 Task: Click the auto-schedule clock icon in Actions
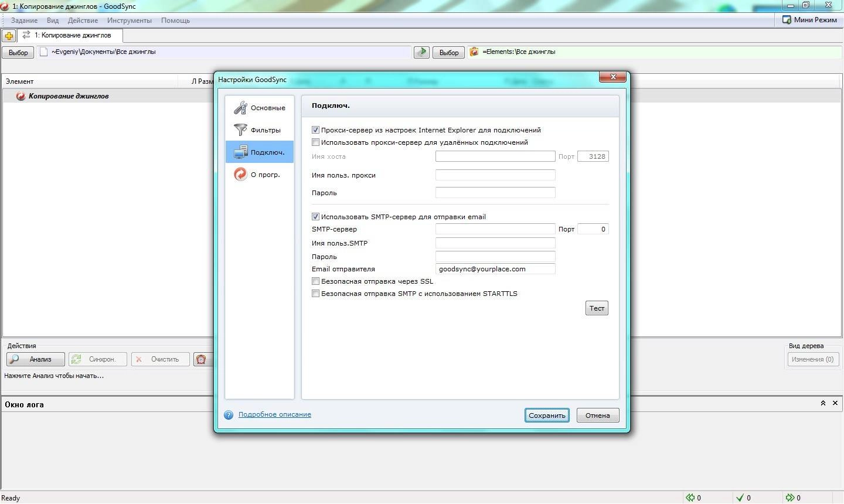(201, 359)
